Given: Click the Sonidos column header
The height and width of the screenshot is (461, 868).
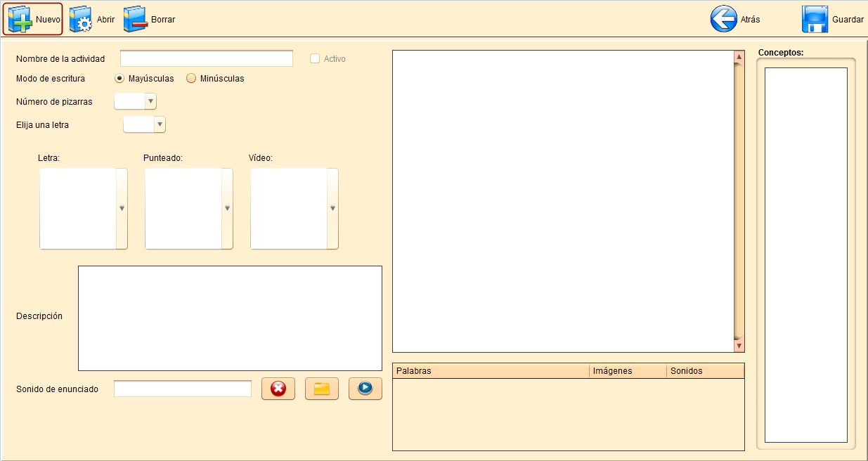Looking at the screenshot, I should pos(705,371).
